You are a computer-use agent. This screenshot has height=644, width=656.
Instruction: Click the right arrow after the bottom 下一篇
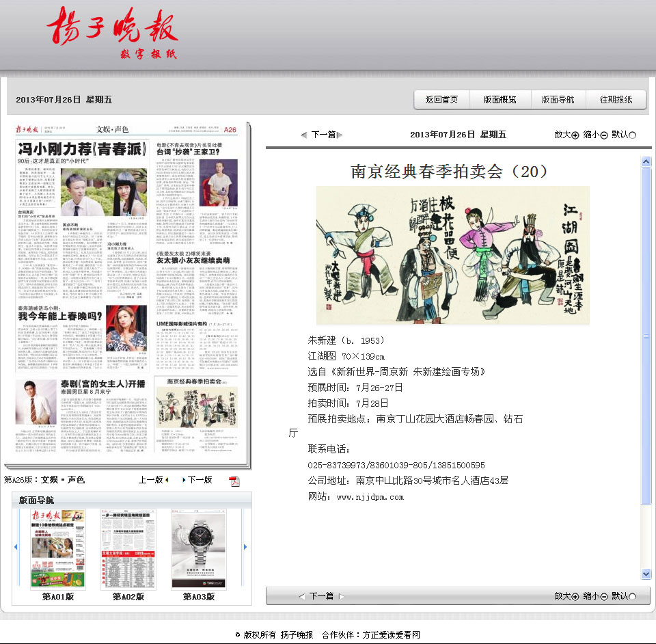coord(342,596)
